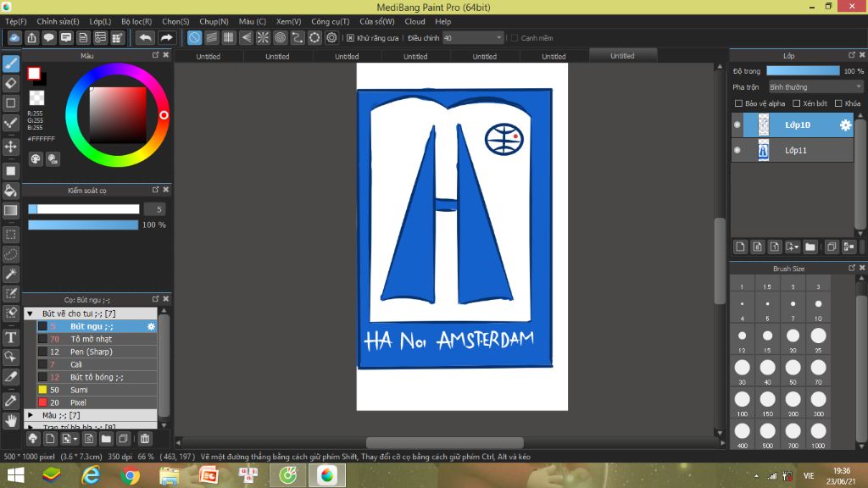
Task: Collapse the Bút vẽ cho tui brush group
Action: [31, 313]
